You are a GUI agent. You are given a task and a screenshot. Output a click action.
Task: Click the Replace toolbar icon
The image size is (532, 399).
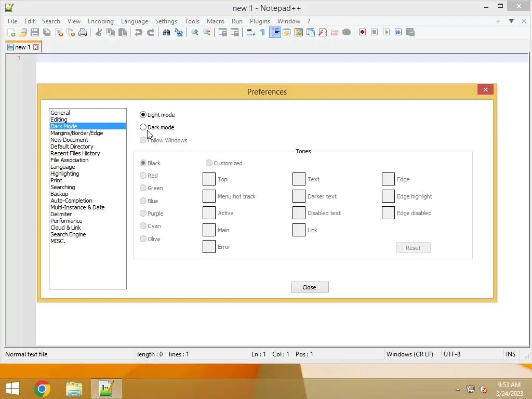(179, 32)
